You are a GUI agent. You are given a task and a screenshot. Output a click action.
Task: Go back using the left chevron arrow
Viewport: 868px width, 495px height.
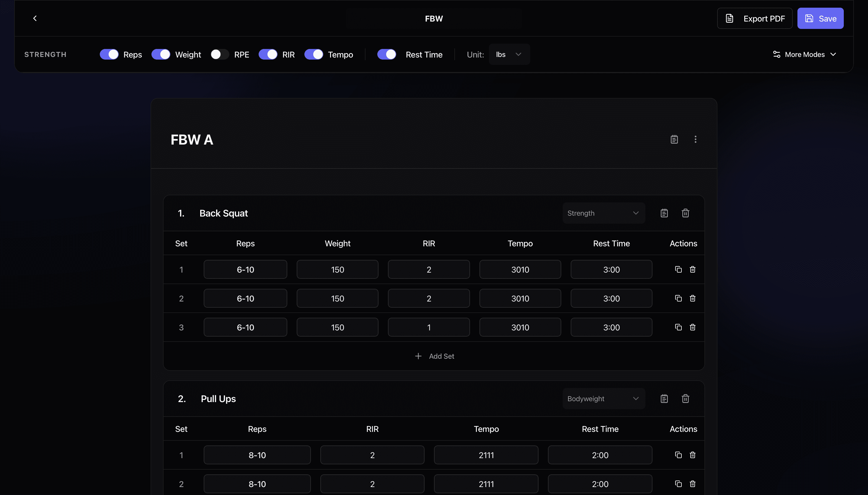[x=35, y=18]
